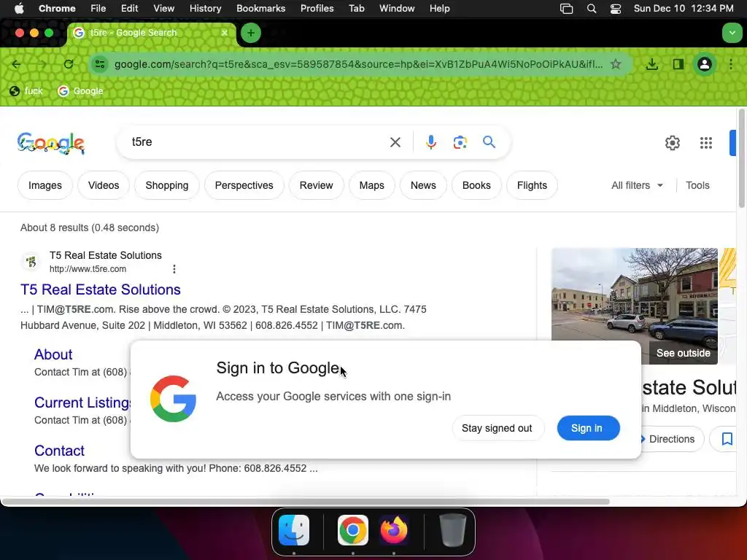Image resolution: width=747 pixels, height=560 pixels.
Task: Open the Trash in the dock
Action: tap(452, 530)
